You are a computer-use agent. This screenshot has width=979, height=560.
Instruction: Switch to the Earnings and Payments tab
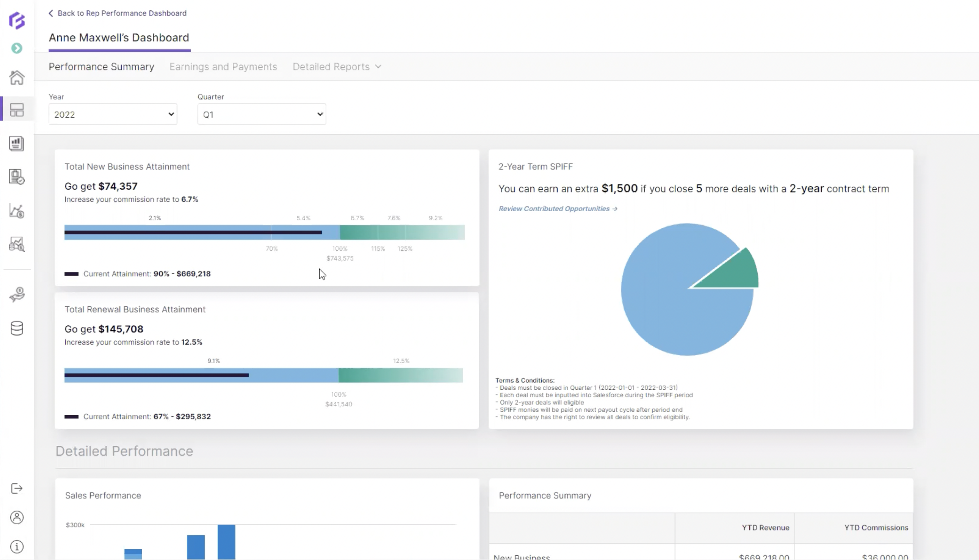(x=223, y=66)
